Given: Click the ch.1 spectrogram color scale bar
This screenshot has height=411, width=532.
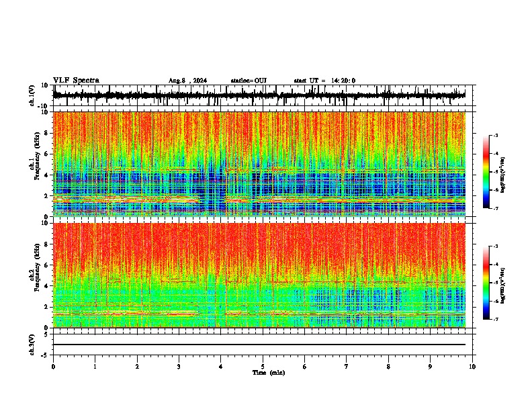Looking at the screenshot, I should point(486,172).
